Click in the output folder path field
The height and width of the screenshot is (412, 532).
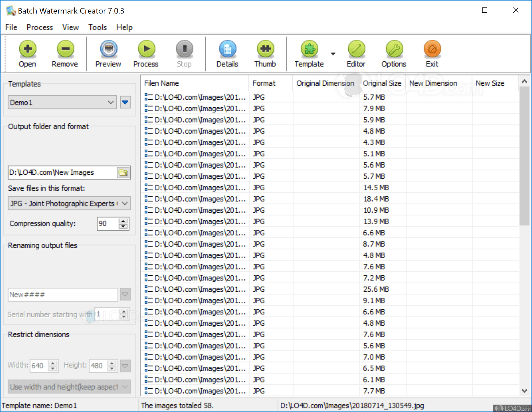click(x=62, y=173)
